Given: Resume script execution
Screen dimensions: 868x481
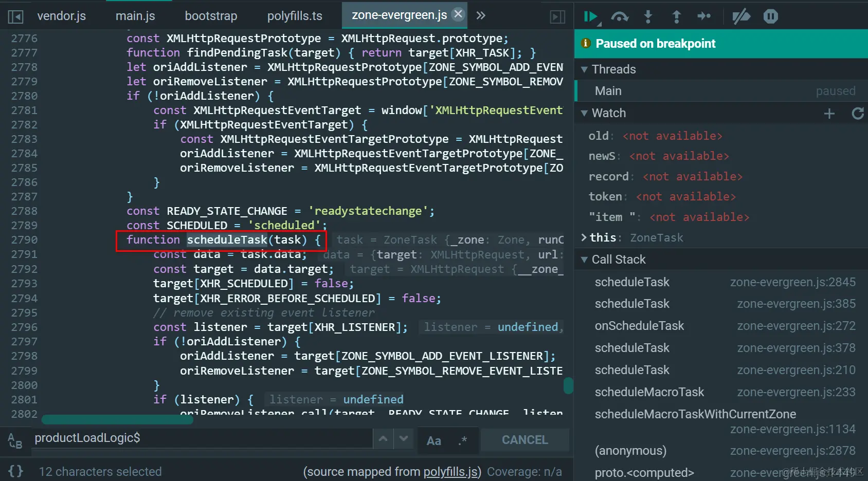Looking at the screenshot, I should [592, 17].
